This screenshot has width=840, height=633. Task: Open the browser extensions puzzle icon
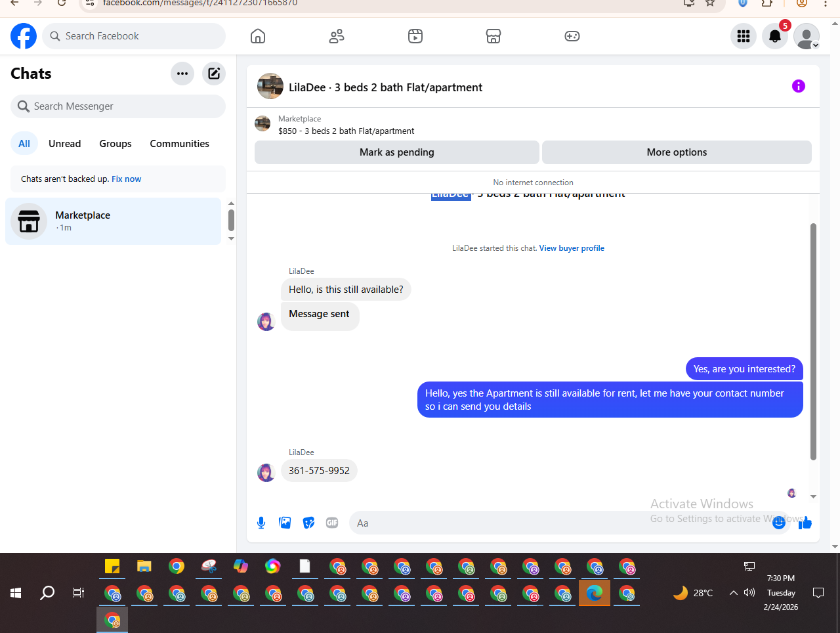coord(767,3)
